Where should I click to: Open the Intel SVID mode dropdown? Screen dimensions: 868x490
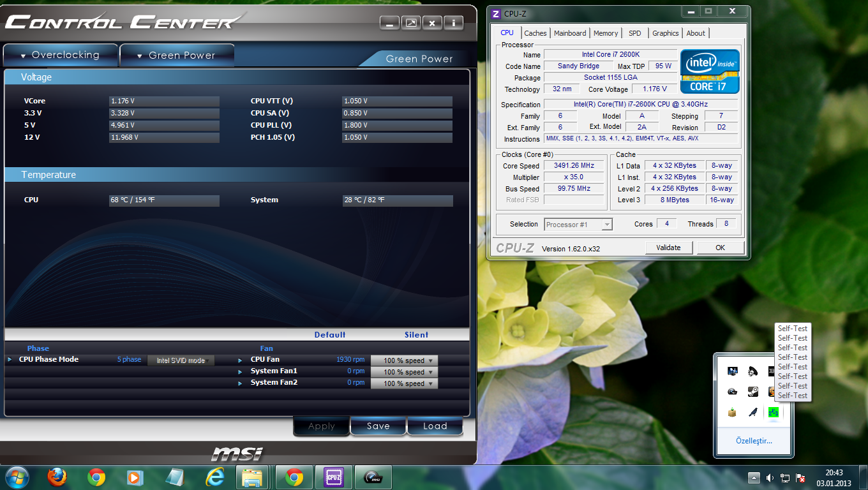(x=181, y=360)
